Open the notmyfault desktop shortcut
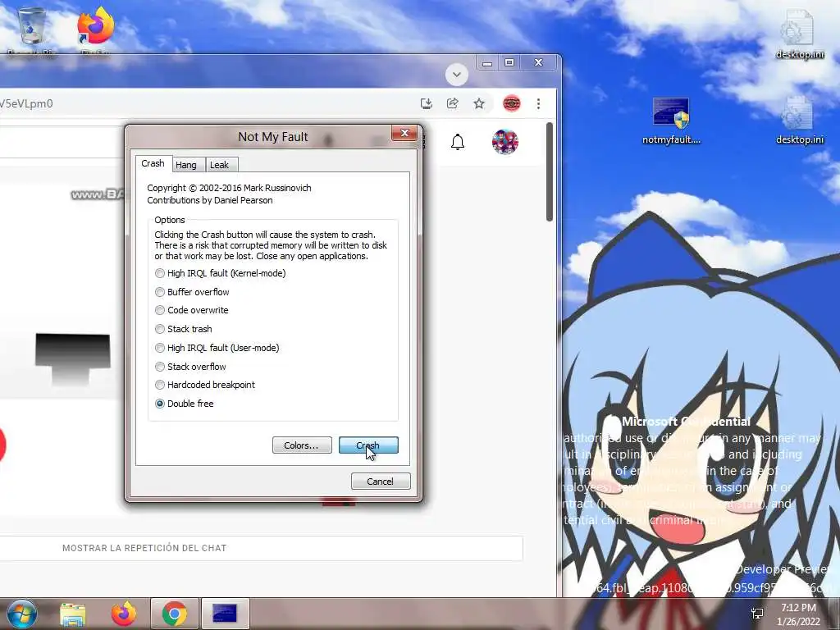 (x=671, y=121)
